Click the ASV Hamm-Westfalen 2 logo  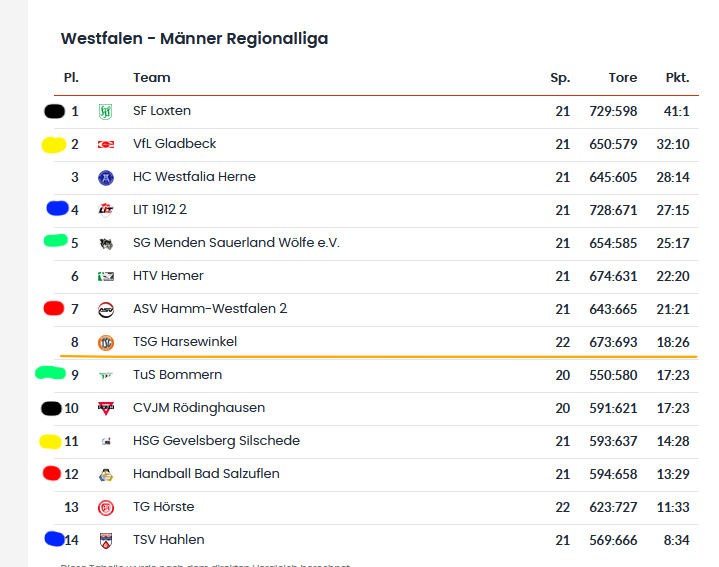[x=105, y=309]
